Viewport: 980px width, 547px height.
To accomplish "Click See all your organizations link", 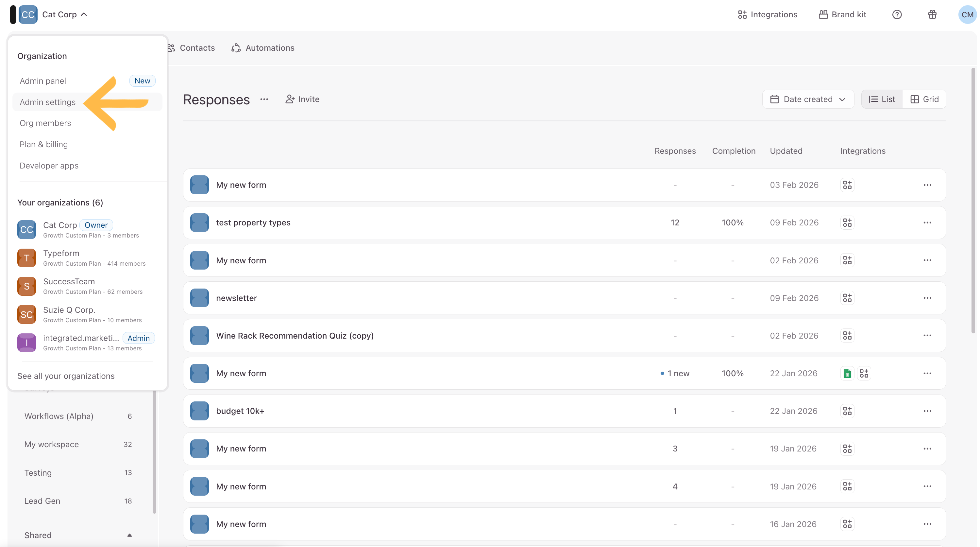I will pos(66,376).
